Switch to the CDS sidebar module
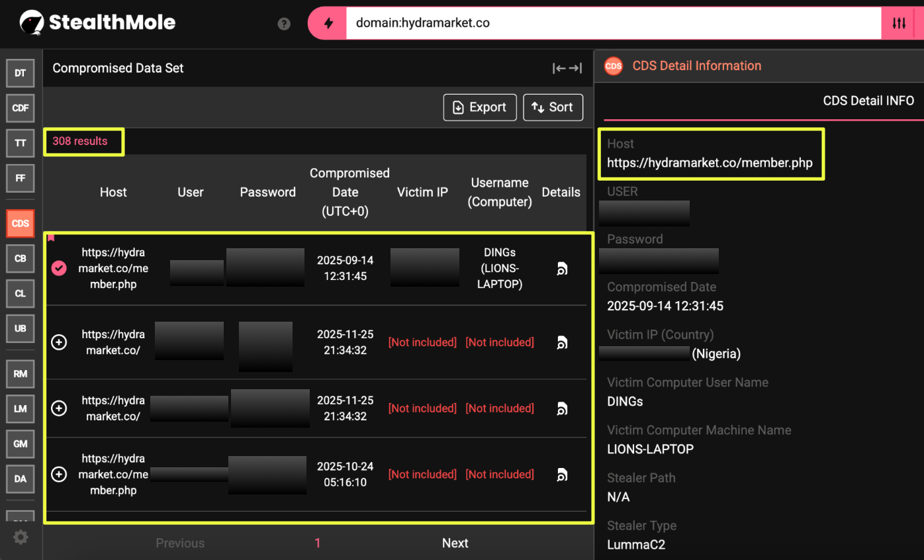Screen dimensions: 924x560 [21, 224]
